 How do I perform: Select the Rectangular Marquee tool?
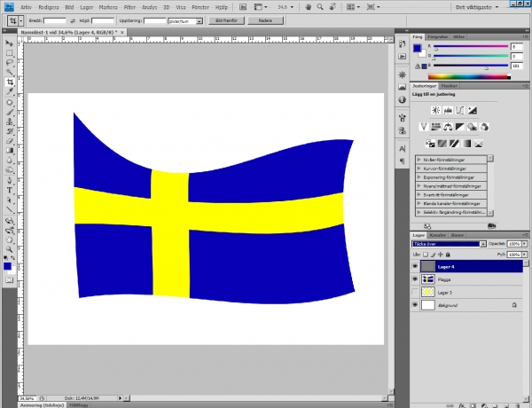[10, 53]
